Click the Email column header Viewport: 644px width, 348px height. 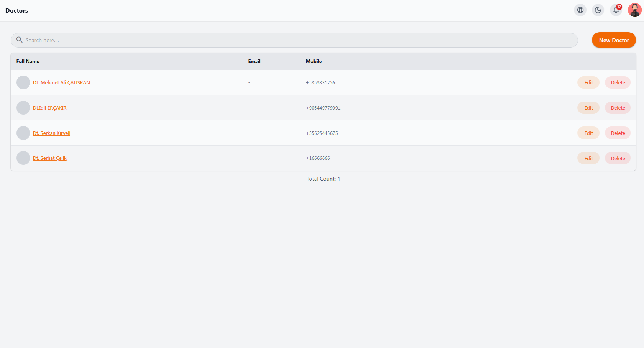pos(254,61)
